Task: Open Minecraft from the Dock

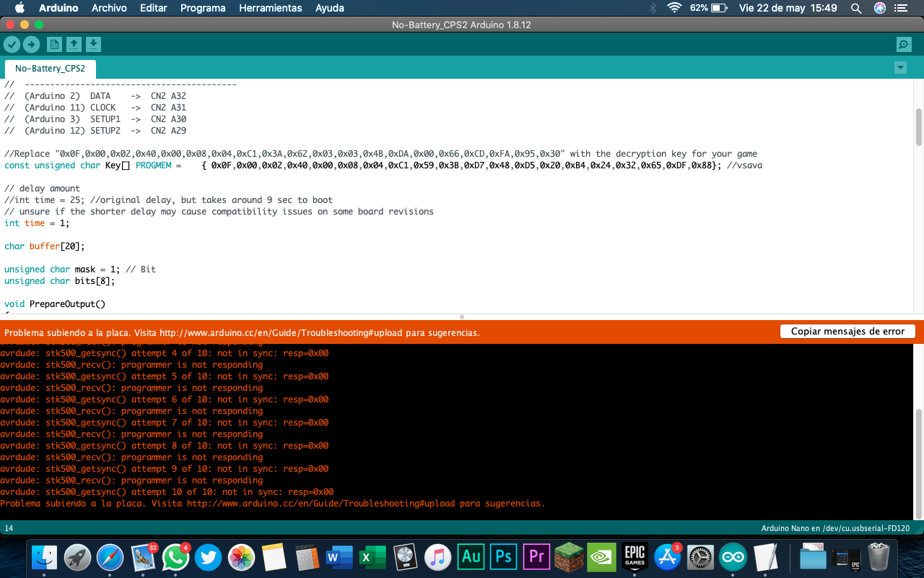Action: click(x=569, y=557)
